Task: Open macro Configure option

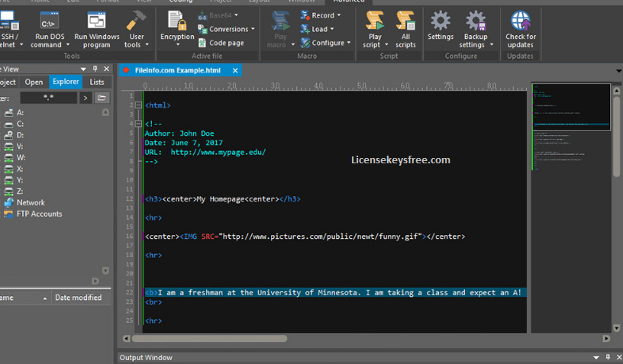Action: pos(325,43)
